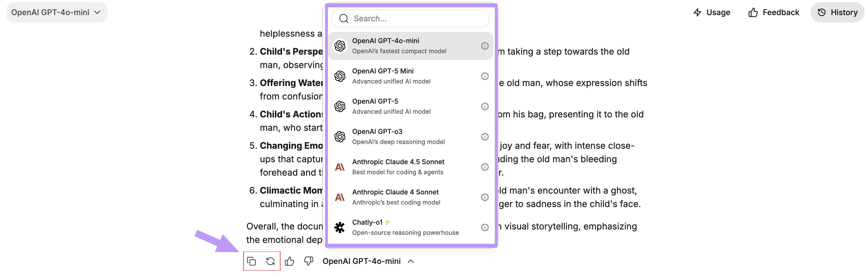View Usage statistics
Screen dimensions: 868x274
[x=712, y=12]
